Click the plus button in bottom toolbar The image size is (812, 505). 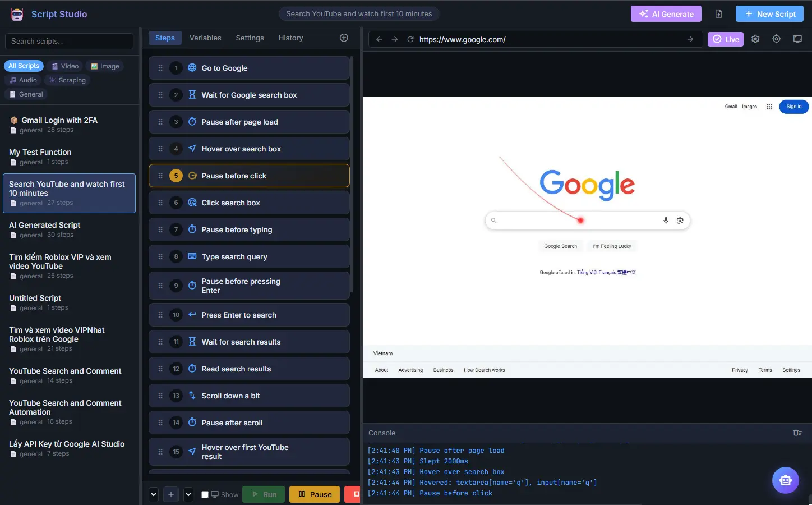171,494
